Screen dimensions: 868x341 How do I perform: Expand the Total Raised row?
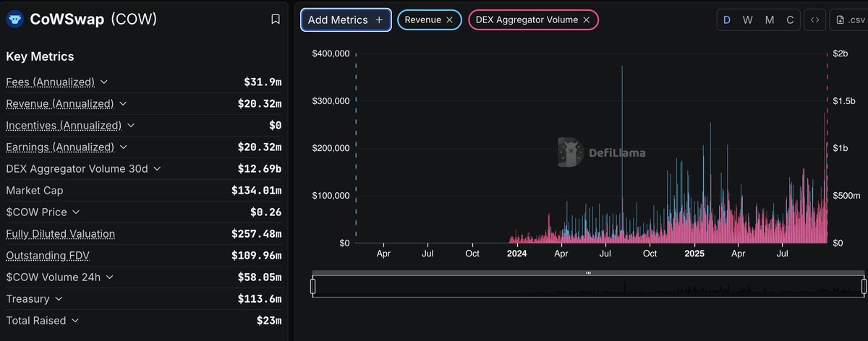point(75,321)
